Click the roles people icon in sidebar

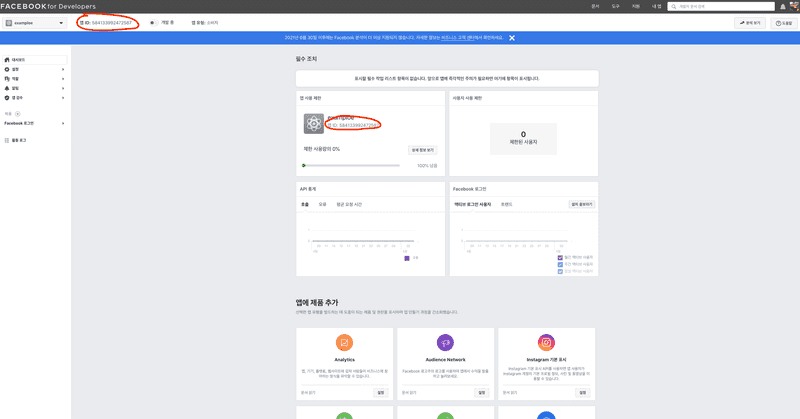(7, 79)
